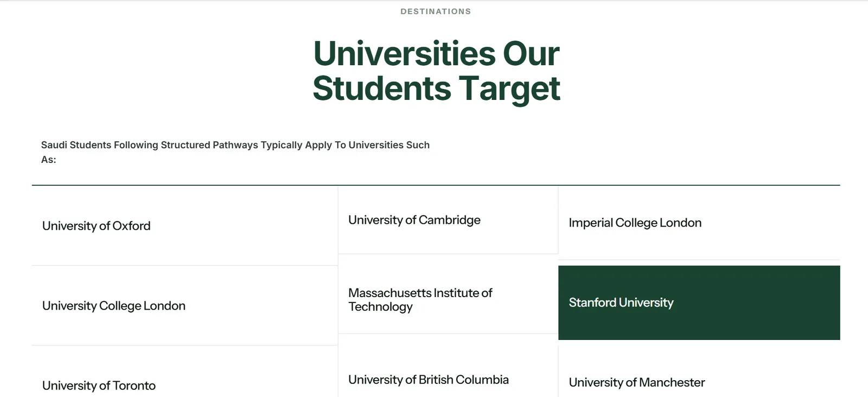Click 'Our' in the large green heading
The image size is (868, 397).
point(531,54)
